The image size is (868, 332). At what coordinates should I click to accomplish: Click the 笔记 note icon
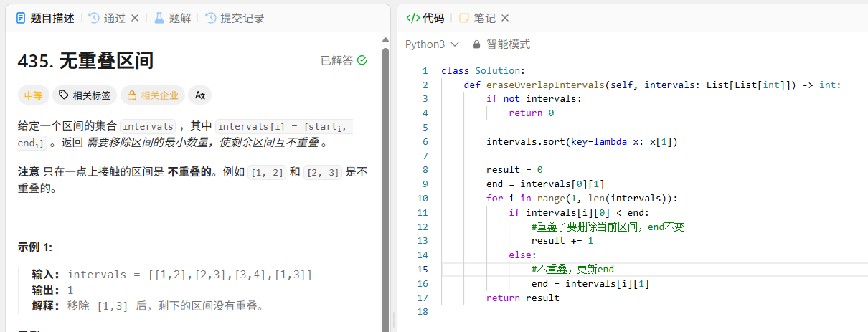point(464,18)
